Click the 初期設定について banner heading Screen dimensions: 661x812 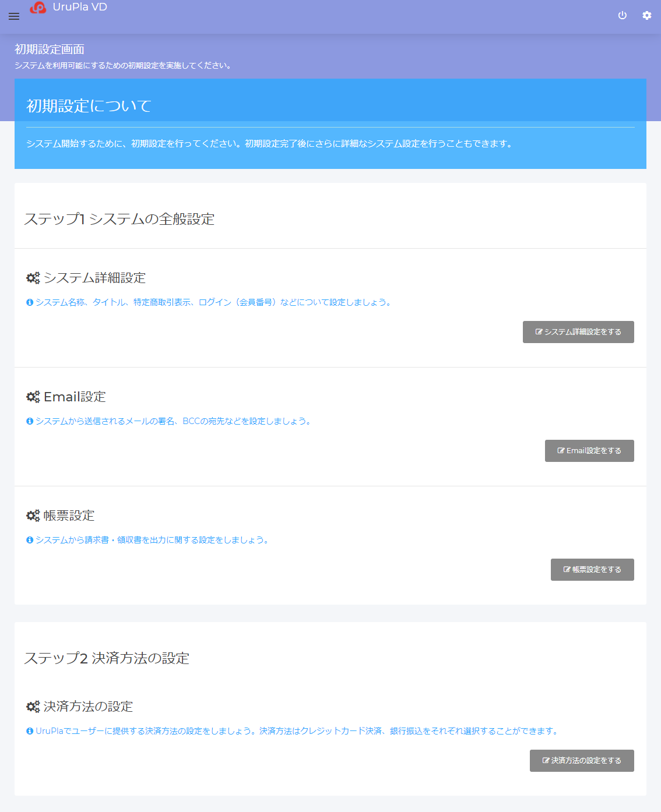click(89, 105)
